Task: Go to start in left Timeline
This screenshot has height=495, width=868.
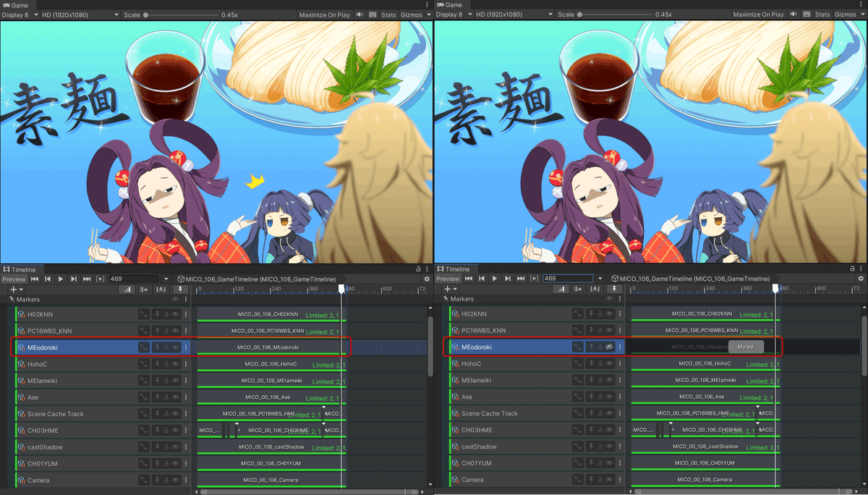Action: (x=35, y=279)
